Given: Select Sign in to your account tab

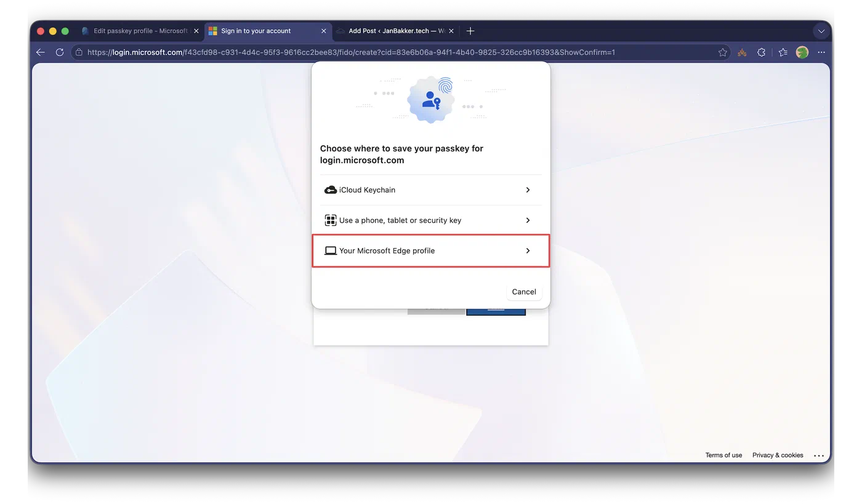Looking at the screenshot, I should [x=268, y=31].
